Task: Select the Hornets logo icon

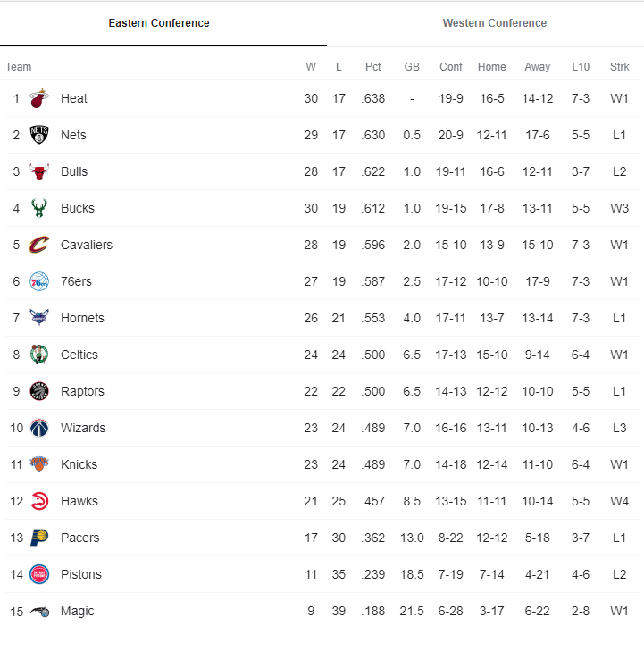Action: click(39, 318)
